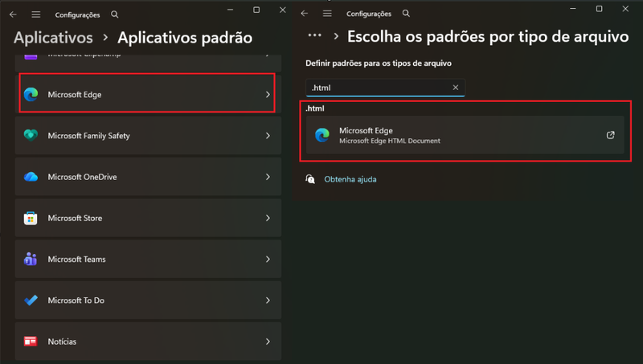Minimize the right Settings window

point(573,9)
